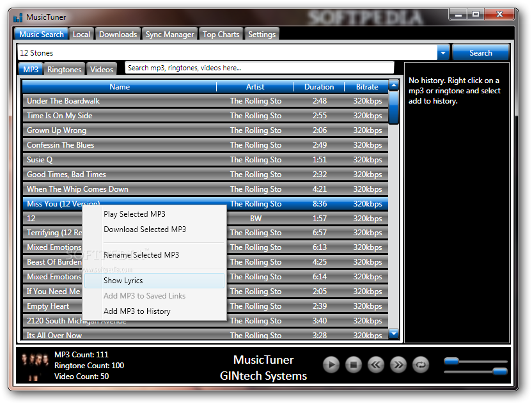Select the Ringtones results tab

[x=64, y=69]
